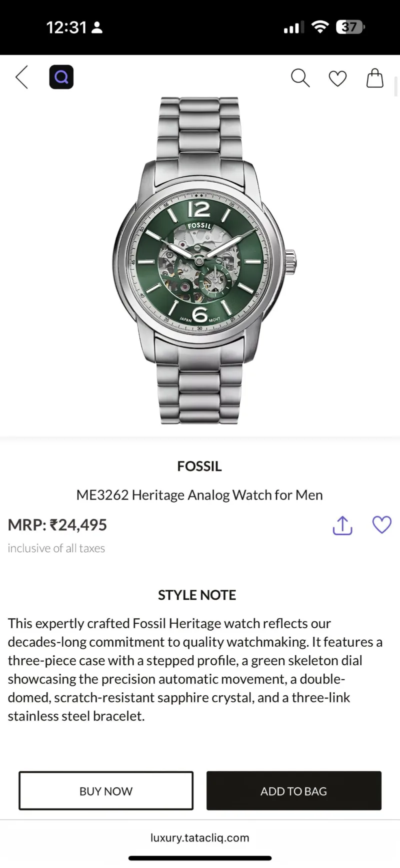This screenshot has height=868, width=400.
Task: Open the share icon next to the price
Action: tap(342, 525)
